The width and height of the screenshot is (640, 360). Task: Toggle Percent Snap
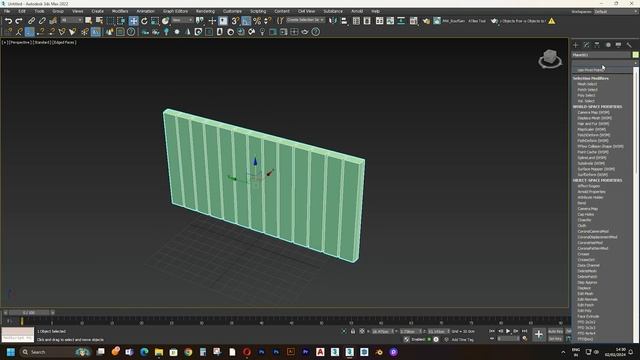(x=257, y=21)
